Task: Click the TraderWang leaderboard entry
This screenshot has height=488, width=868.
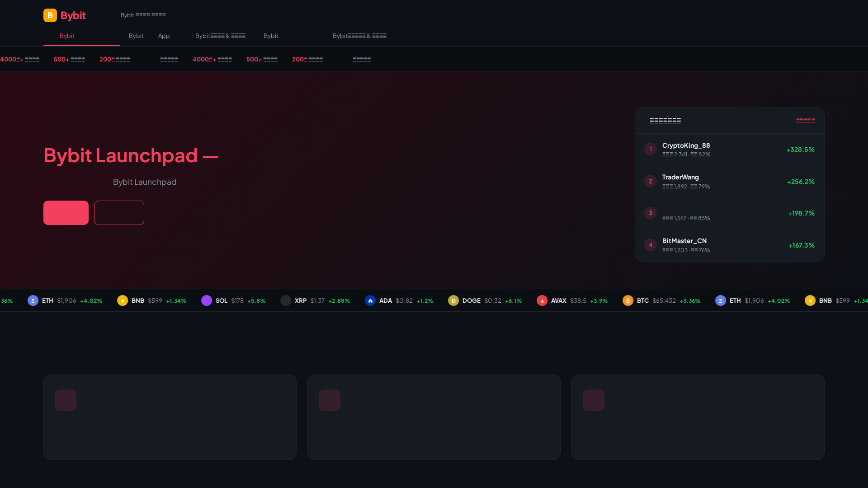Action: (x=728, y=181)
